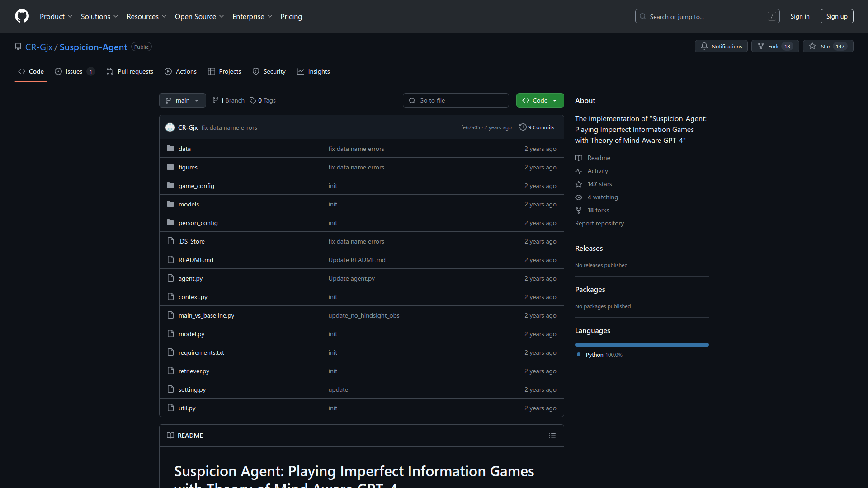This screenshot has height=488, width=868.
Task: Click the game_config folder icon
Action: point(170,185)
